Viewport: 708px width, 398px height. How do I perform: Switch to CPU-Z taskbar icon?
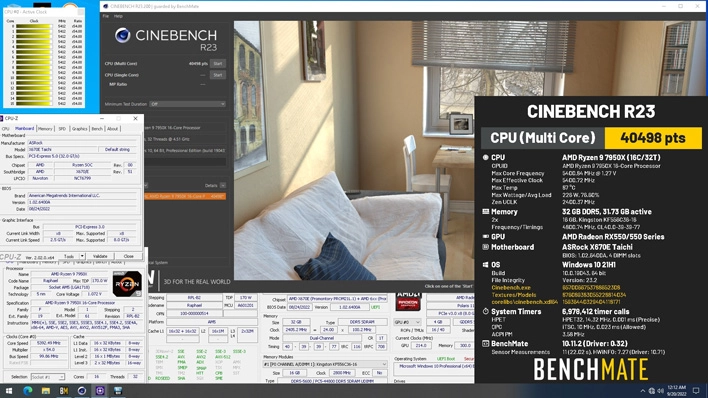coord(100,391)
